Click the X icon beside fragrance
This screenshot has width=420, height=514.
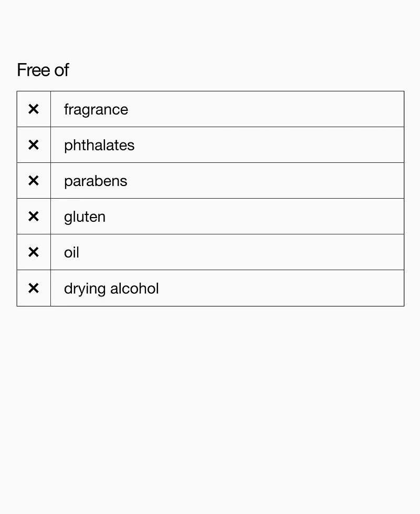coord(34,109)
